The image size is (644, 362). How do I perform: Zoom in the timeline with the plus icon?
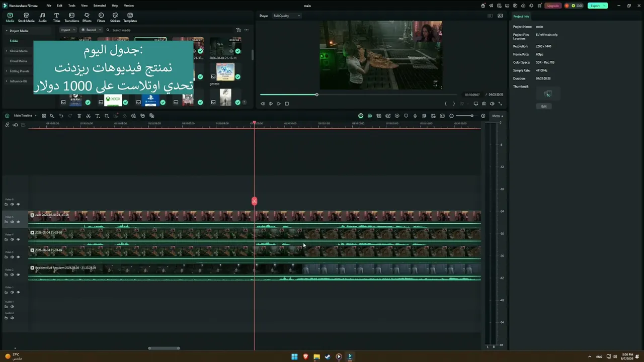tap(483, 116)
